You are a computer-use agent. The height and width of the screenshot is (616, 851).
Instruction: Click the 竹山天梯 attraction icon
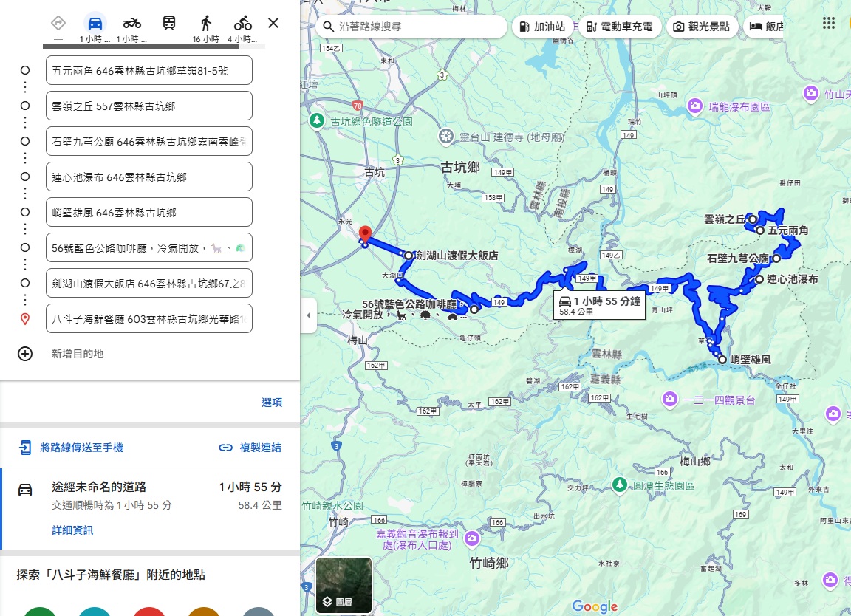811,93
